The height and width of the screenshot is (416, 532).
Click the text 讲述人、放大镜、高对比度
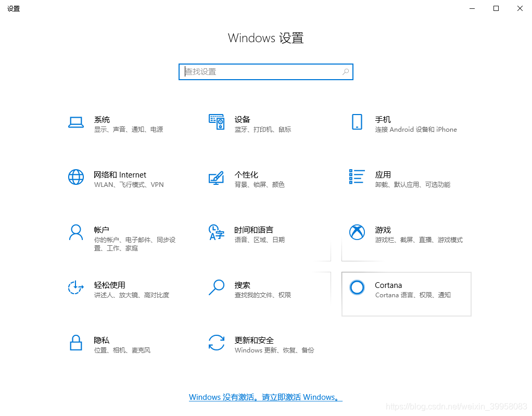point(132,295)
